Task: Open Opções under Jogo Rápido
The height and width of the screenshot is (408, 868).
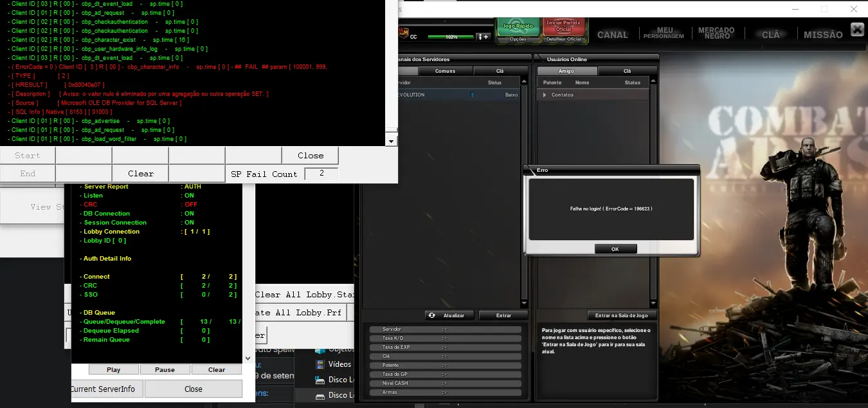Action: click(518, 39)
